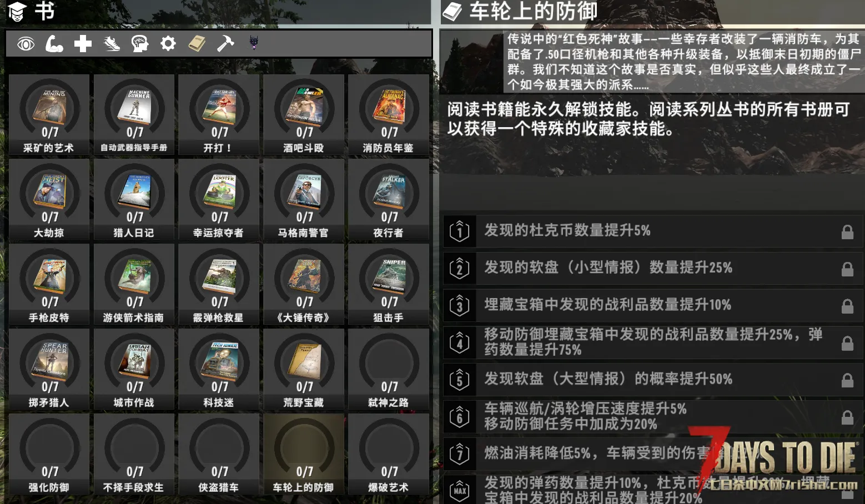Select the 采矿的艺术 book series
The height and width of the screenshot is (504, 865).
49,115
